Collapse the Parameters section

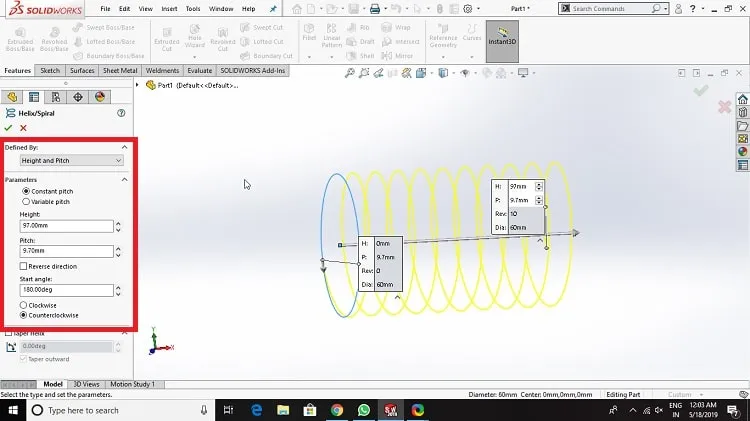(x=124, y=179)
